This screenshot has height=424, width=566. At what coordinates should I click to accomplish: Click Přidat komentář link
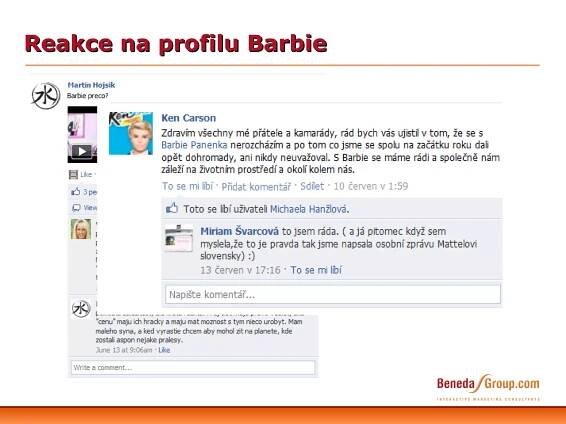(256, 187)
